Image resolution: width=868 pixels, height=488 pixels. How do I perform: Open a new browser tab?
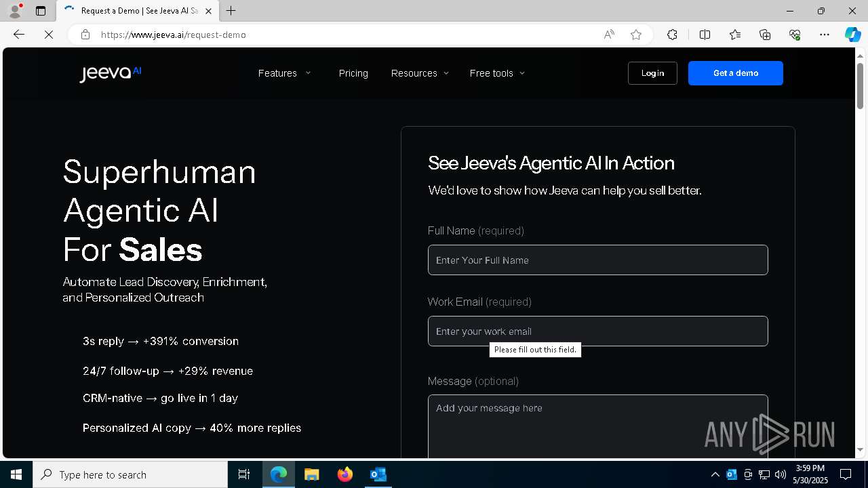tap(231, 11)
